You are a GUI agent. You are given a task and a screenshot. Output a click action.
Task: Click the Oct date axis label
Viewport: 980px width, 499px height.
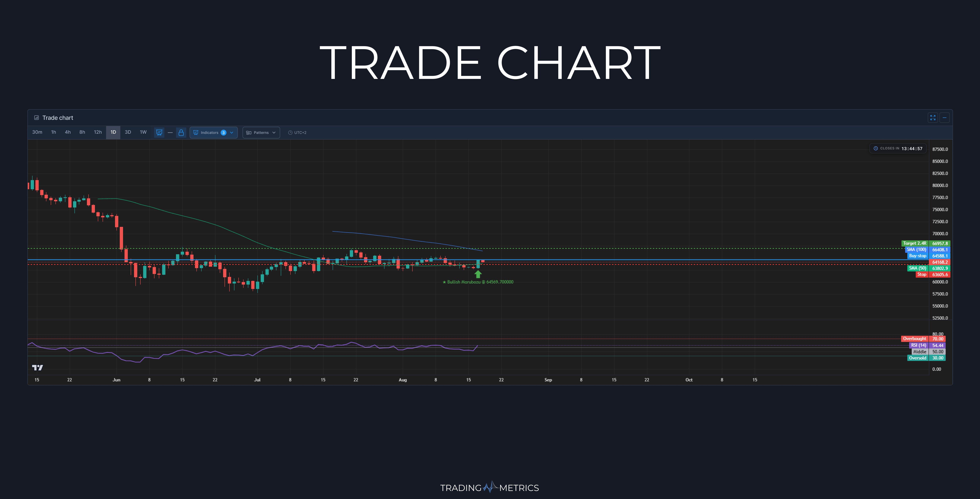coord(689,380)
